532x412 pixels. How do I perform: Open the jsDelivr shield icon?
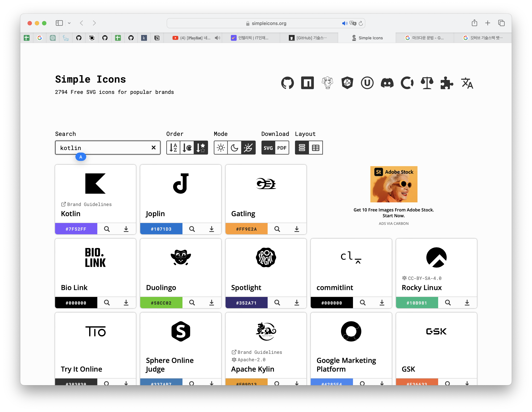click(347, 83)
